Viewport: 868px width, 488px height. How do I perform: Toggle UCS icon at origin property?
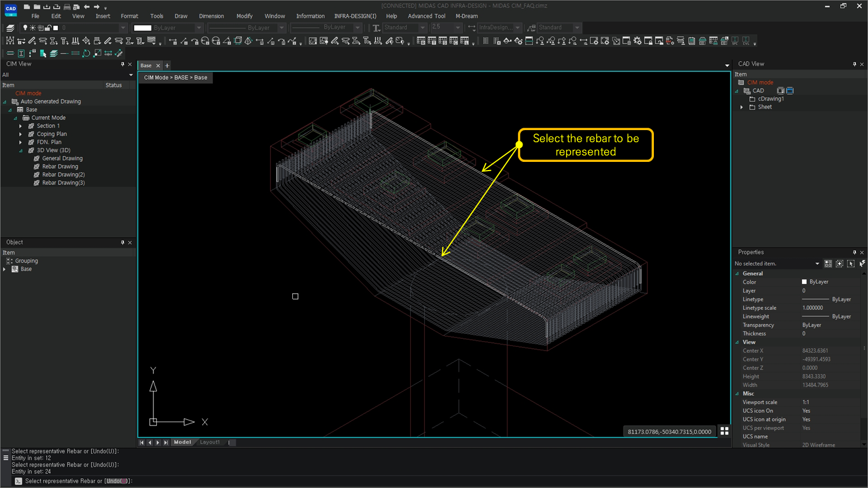(806, 419)
